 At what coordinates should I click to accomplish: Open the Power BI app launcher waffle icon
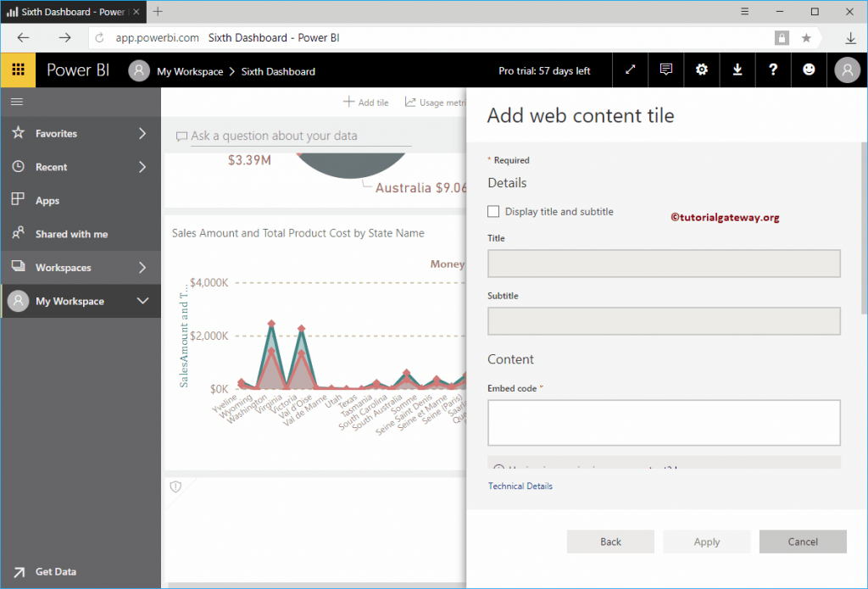click(x=17, y=69)
